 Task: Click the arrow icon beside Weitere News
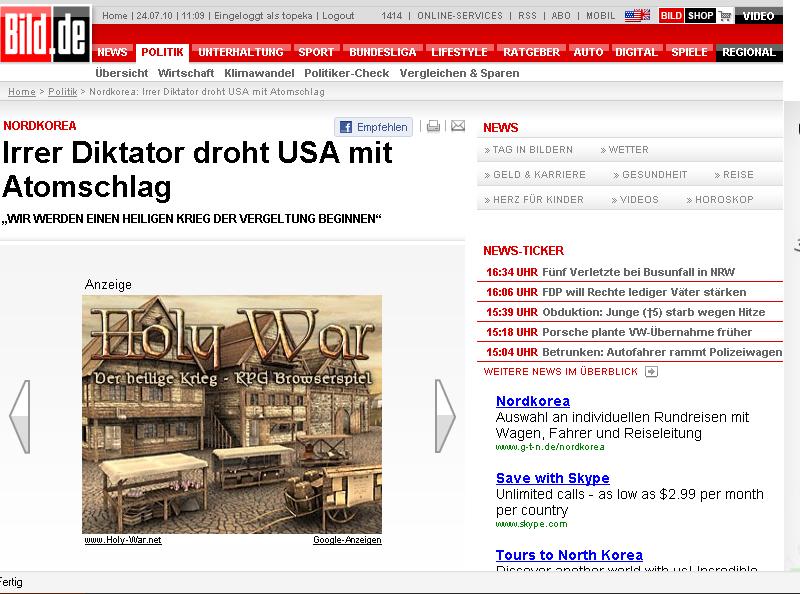(x=651, y=372)
